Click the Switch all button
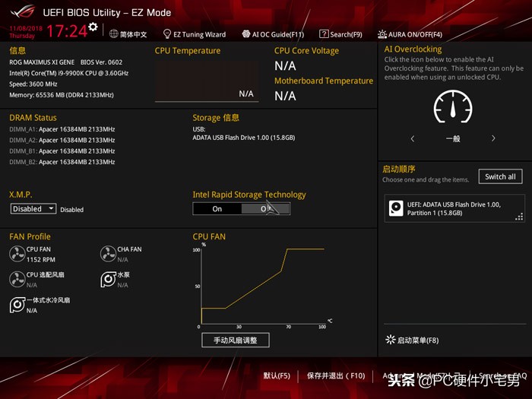Screen dimensions: 532x399 point(500,176)
